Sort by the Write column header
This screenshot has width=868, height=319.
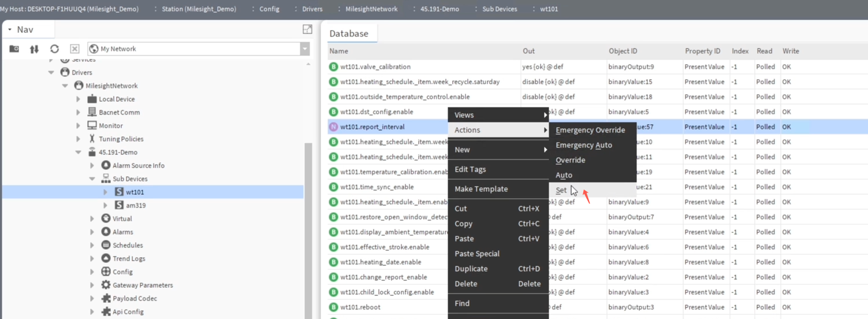coord(791,51)
